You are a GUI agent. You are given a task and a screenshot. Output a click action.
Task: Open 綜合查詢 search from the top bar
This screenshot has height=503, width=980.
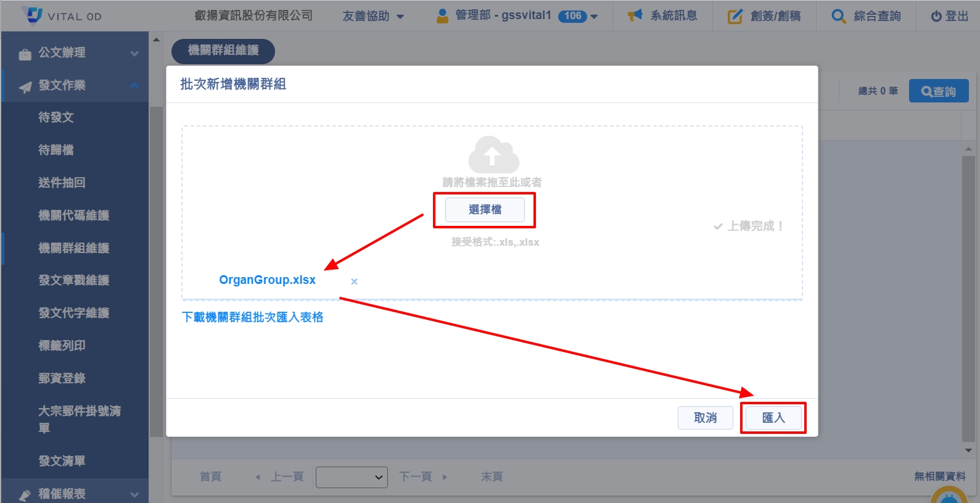[x=838, y=17]
